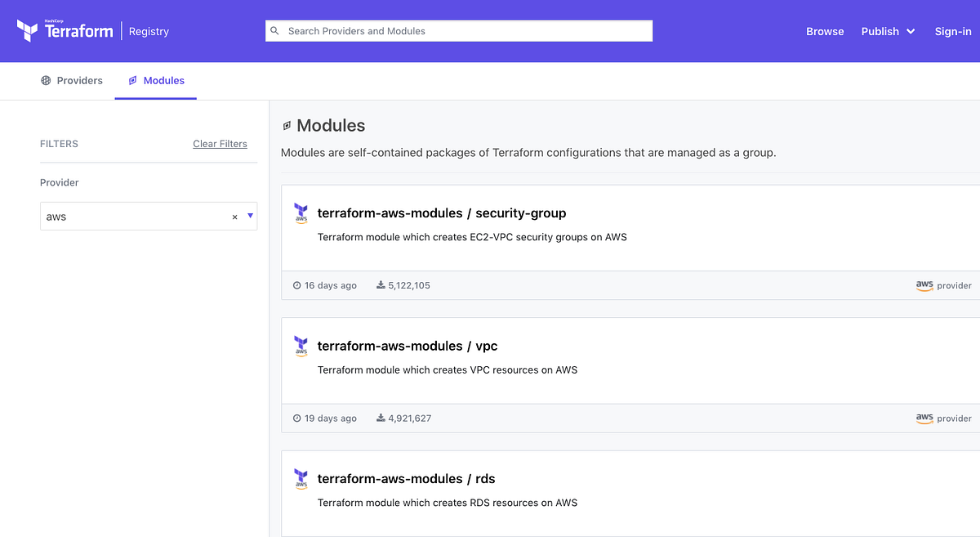Click the clock icon showing 16 days ago
The height and width of the screenshot is (537, 980).
pos(296,284)
